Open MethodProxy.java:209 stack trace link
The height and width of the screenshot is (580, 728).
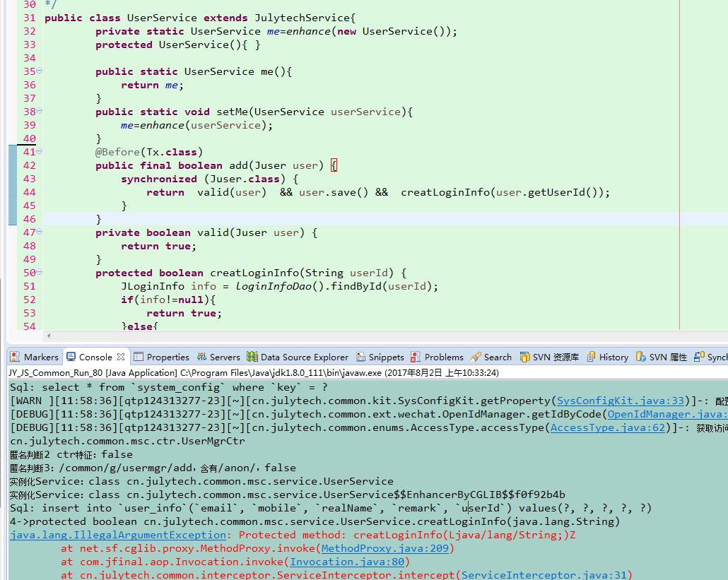[385, 548]
